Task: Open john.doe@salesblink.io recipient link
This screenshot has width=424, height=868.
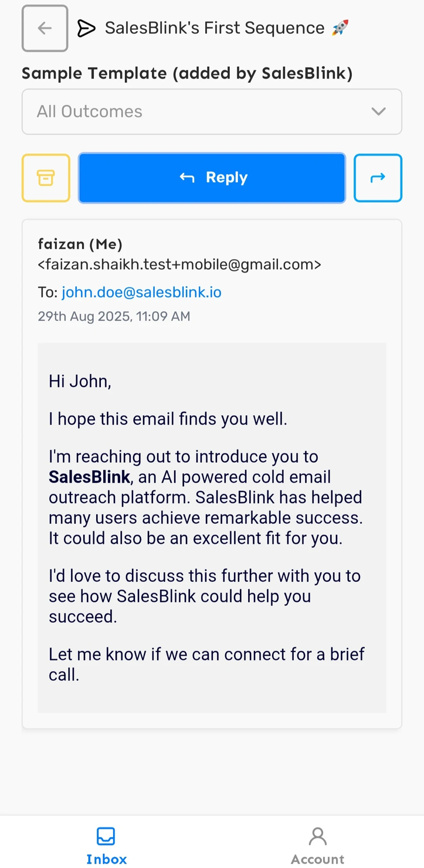Action: [x=141, y=292]
